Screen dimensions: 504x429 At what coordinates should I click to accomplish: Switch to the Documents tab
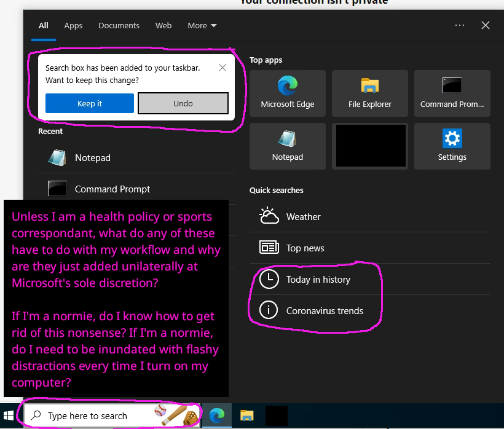coord(119,25)
